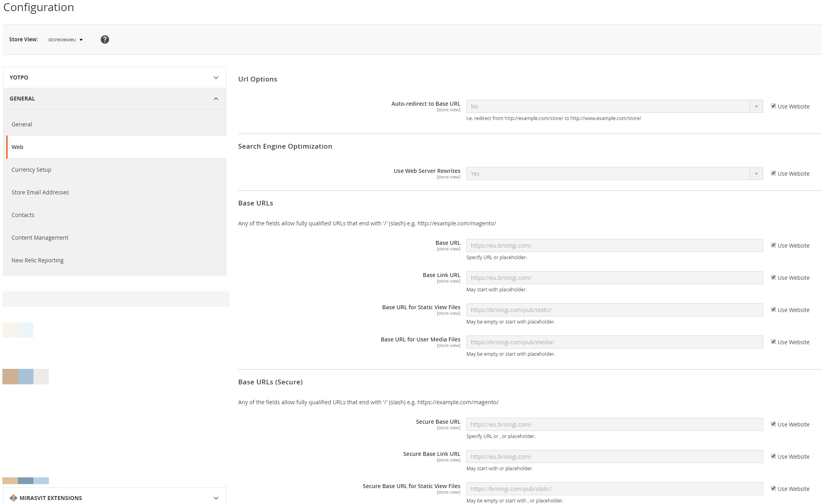Expand the Mirasvit Extensions section
This screenshot has width=822, height=504.
pyautogui.click(x=115, y=498)
